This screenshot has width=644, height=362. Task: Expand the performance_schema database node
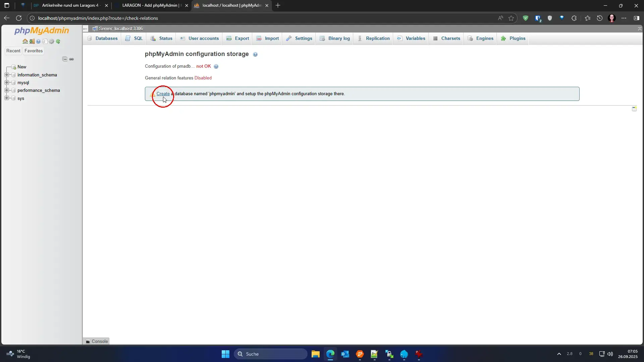(x=7, y=90)
